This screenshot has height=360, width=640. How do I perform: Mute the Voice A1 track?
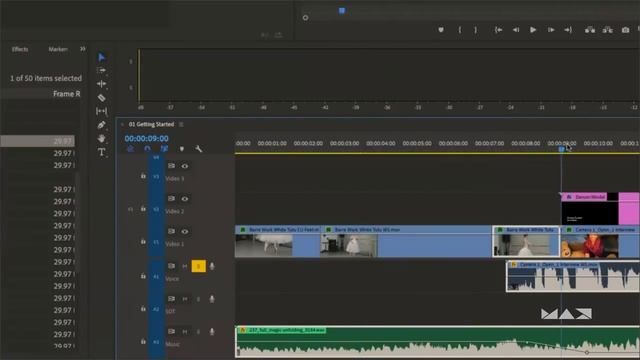pyautogui.click(x=185, y=266)
